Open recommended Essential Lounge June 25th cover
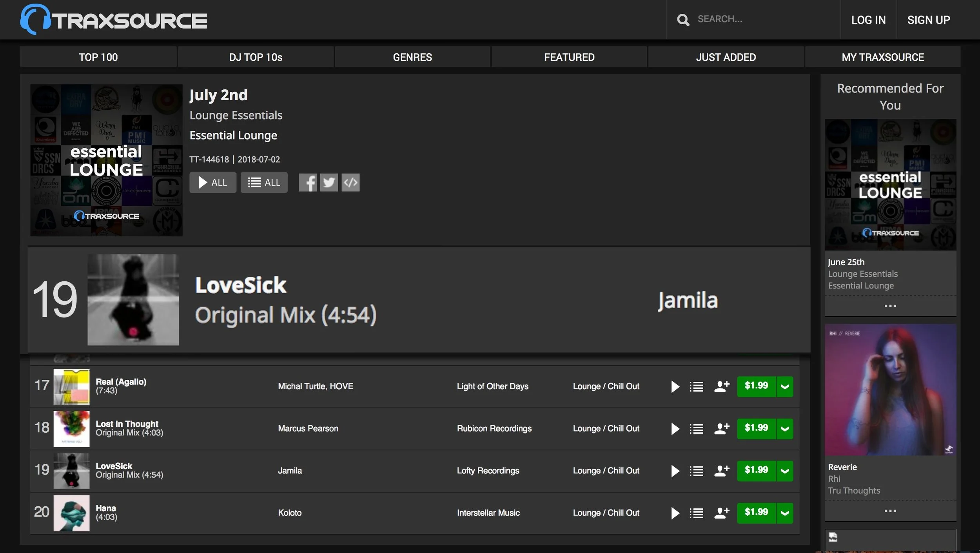Viewport: 980px width, 553px height. pos(890,185)
